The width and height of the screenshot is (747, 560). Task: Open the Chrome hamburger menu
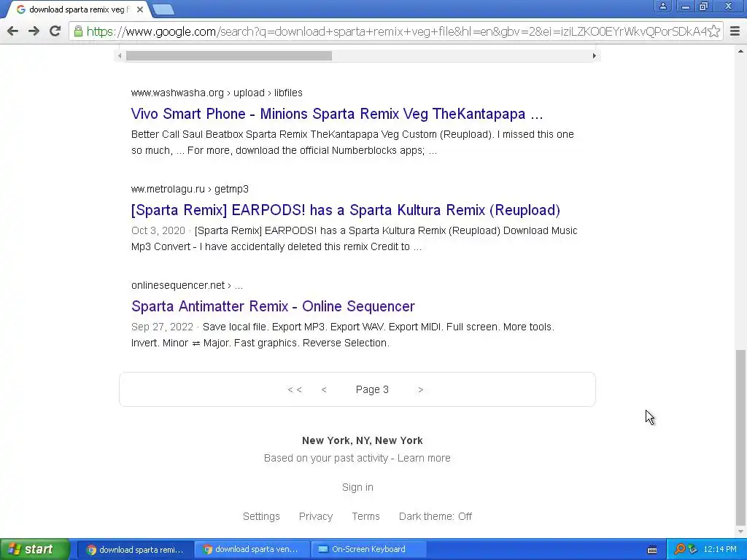coord(735,31)
